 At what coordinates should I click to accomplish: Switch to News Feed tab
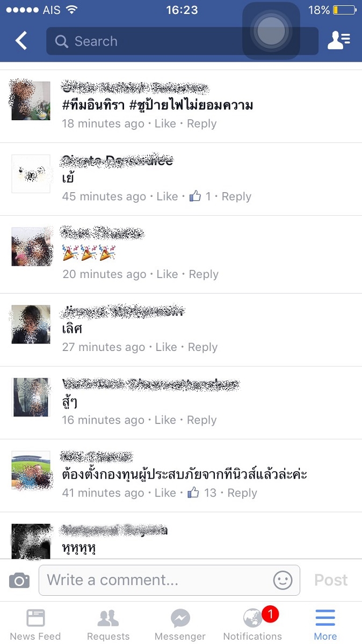tap(35, 624)
